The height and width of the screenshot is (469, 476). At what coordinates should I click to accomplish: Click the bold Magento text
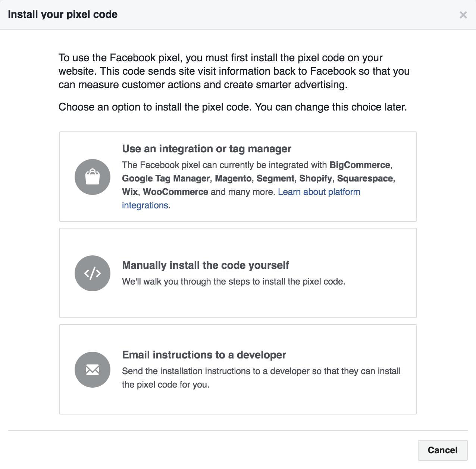click(233, 178)
